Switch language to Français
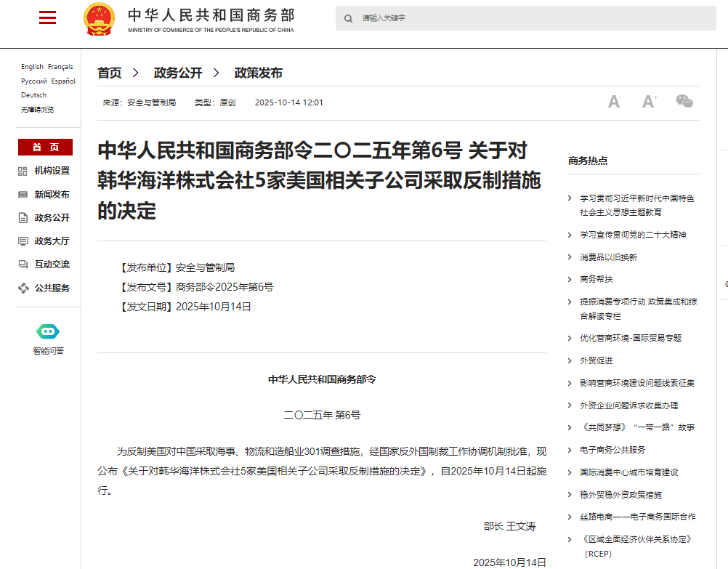728x569 pixels. click(x=60, y=67)
